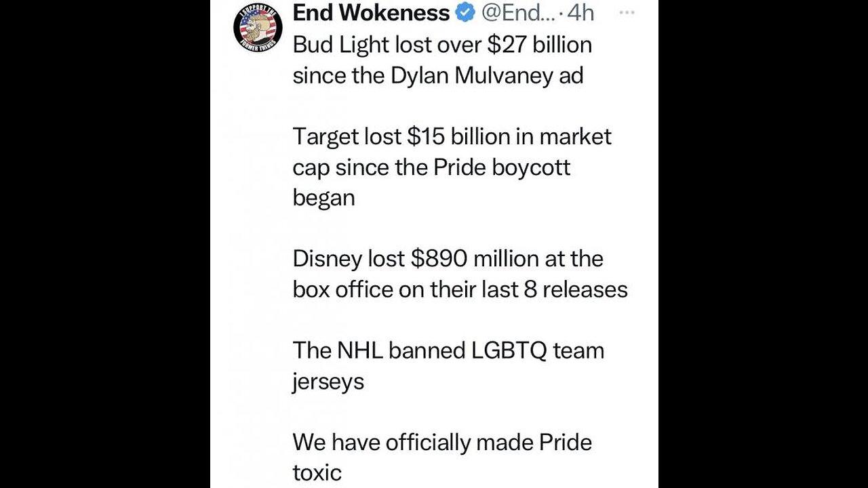Open the End Wokeness profile avatar
This screenshot has height=488, width=868.
point(257,28)
